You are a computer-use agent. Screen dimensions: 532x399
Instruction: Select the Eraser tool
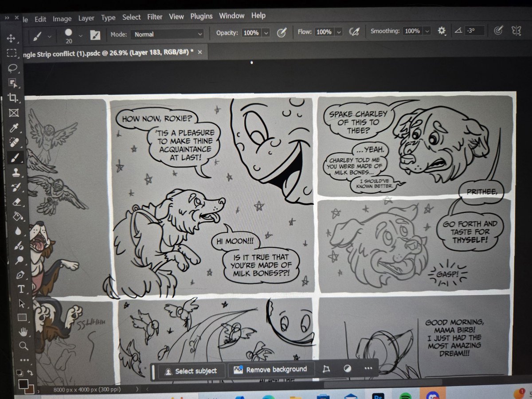(x=16, y=201)
